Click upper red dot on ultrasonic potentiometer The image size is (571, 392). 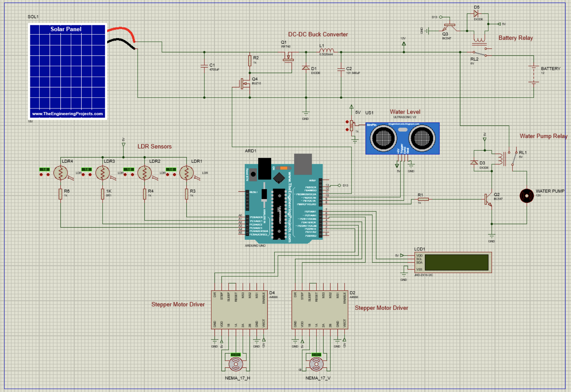coord(347,122)
